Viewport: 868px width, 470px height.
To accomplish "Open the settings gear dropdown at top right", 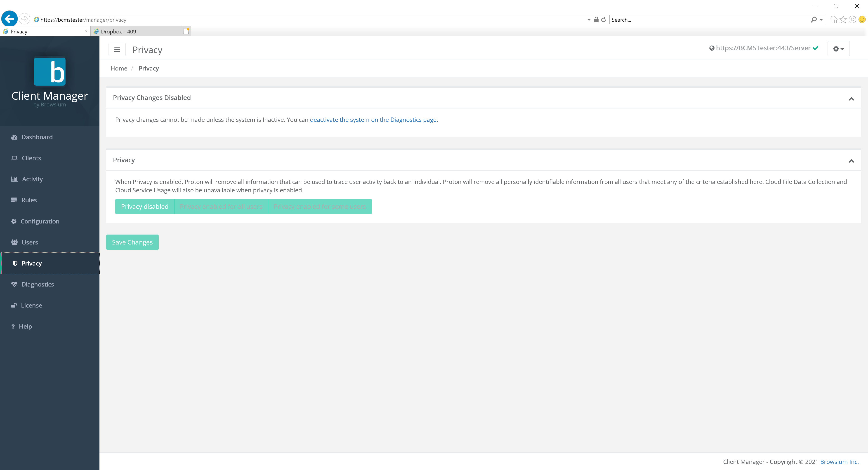I will tap(838, 49).
